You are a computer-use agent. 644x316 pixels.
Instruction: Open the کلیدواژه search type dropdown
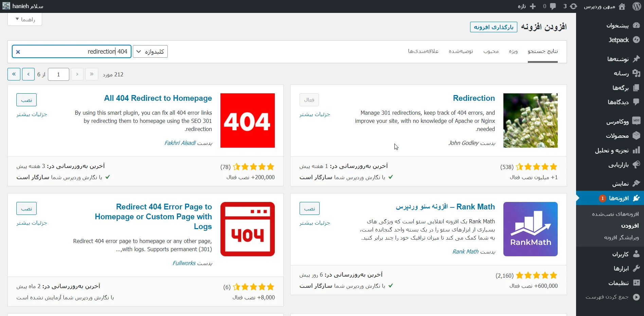click(x=150, y=52)
